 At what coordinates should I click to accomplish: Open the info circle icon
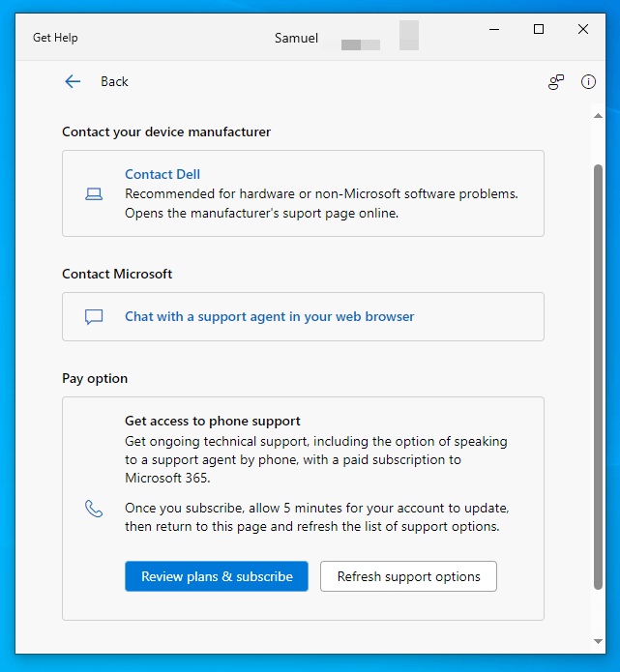(x=588, y=81)
